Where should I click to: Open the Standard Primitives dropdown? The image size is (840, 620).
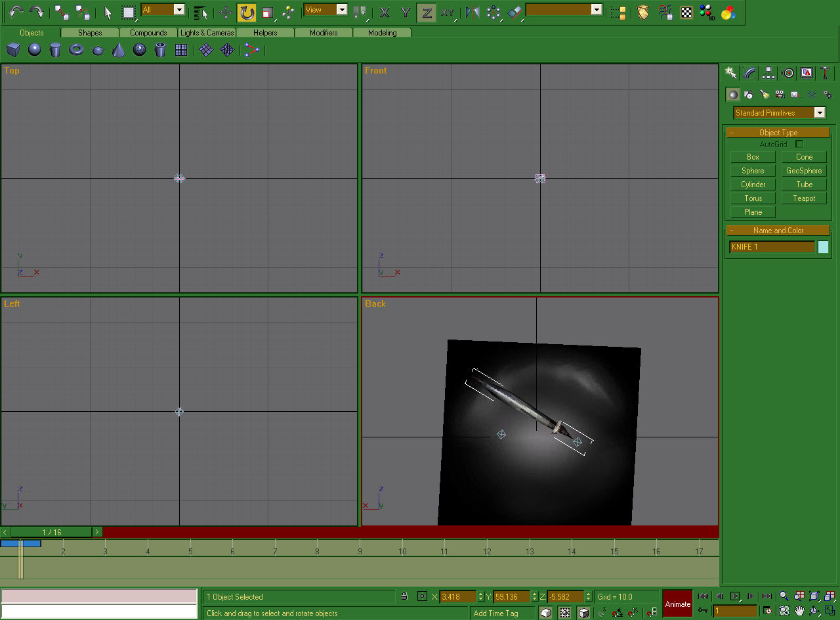tap(779, 113)
